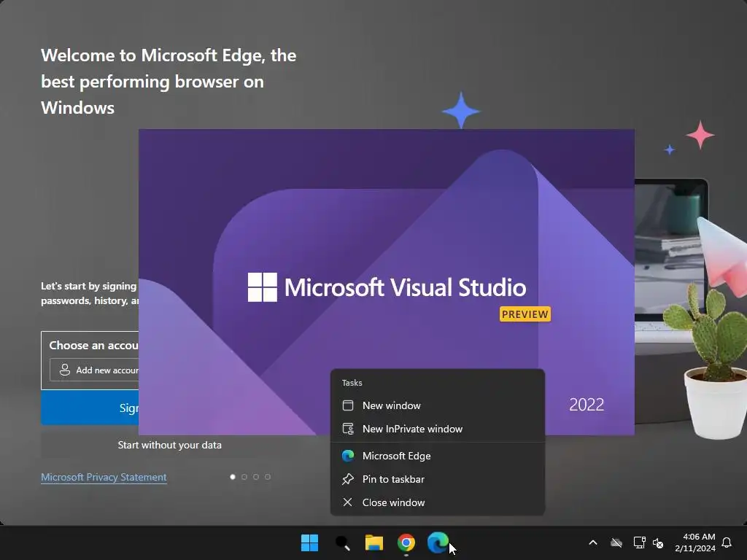
Task: Open Microsoft Privacy Statement link
Action: coord(104,477)
